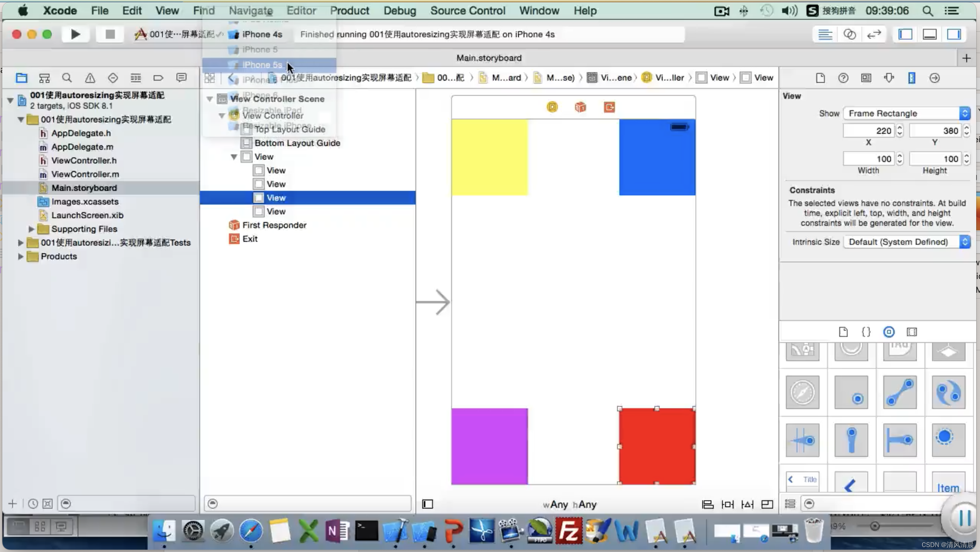This screenshot has height=552, width=980.
Task: Select ViewController.h source file
Action: pyautogui.click(x=83, y=160)
